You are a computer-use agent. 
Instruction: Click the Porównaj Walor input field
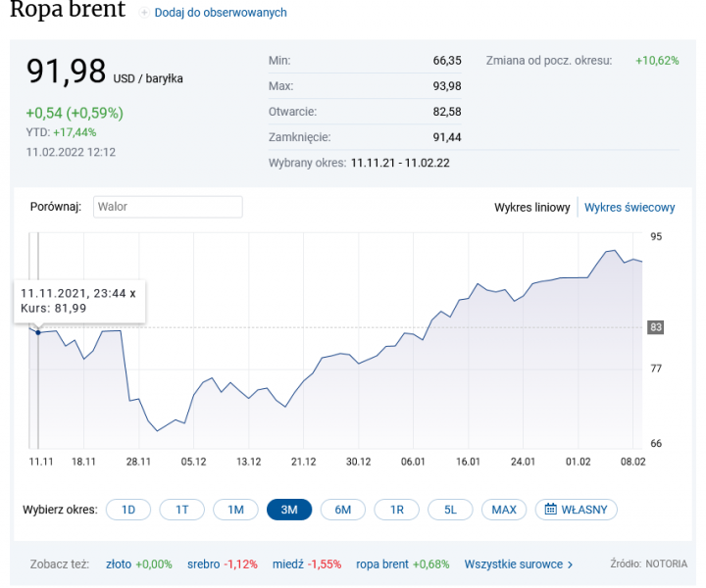point(168,207)
